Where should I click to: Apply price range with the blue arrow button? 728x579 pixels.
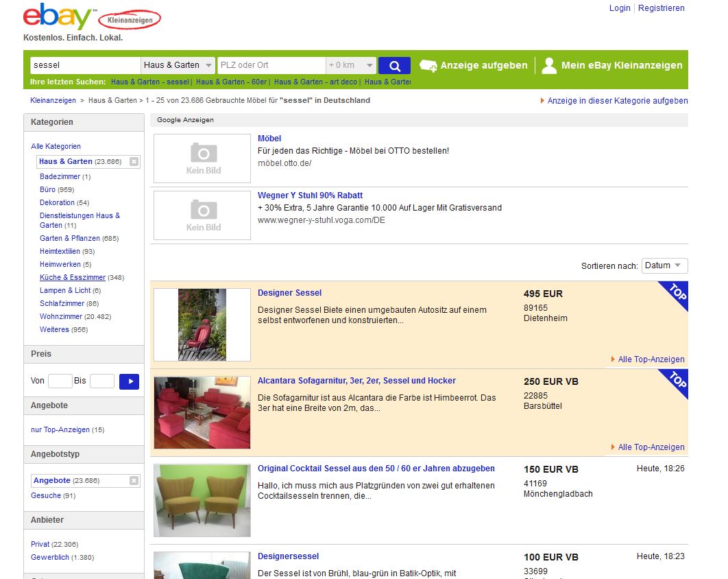(x=129, y=381)
